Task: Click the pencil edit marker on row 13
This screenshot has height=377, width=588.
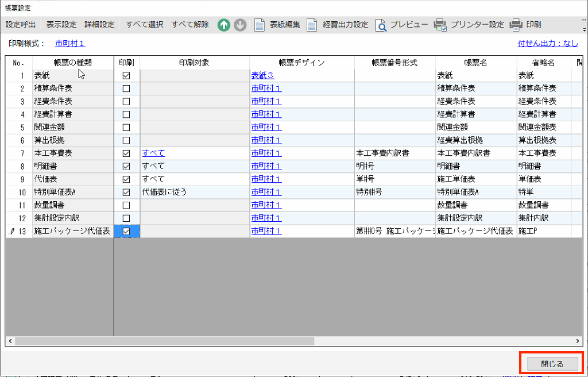Action: 12,232
